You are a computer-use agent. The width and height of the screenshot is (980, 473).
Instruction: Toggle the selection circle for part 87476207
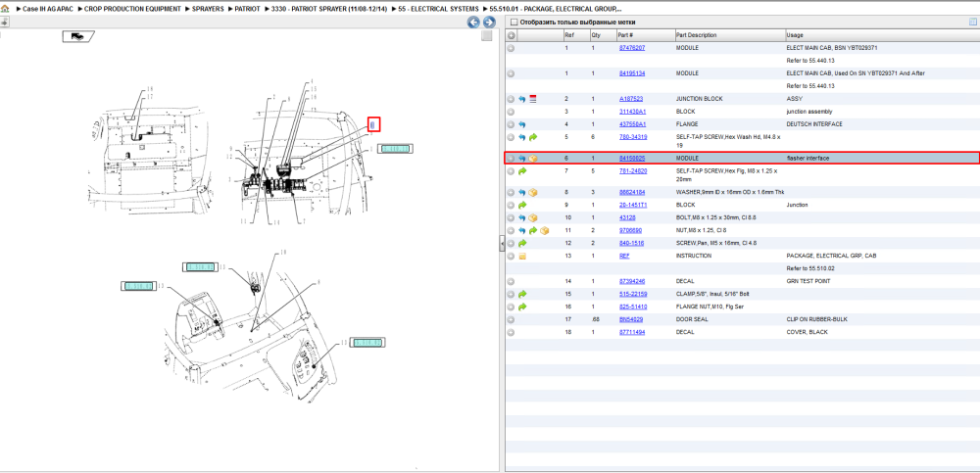coord(511,48)
